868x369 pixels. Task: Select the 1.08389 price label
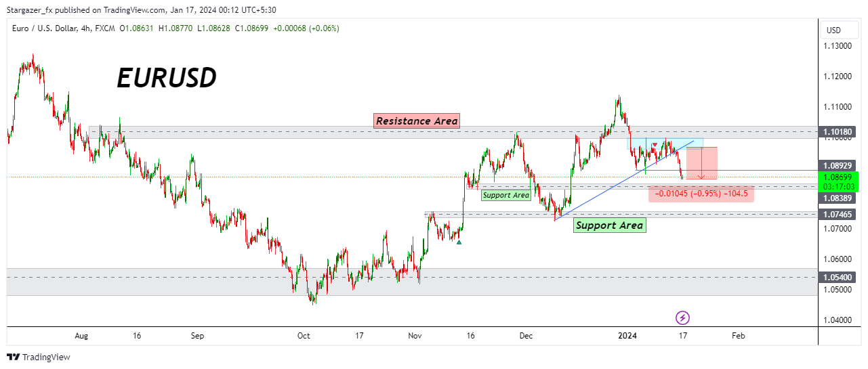pyautogui.click(x=838, y=198)
